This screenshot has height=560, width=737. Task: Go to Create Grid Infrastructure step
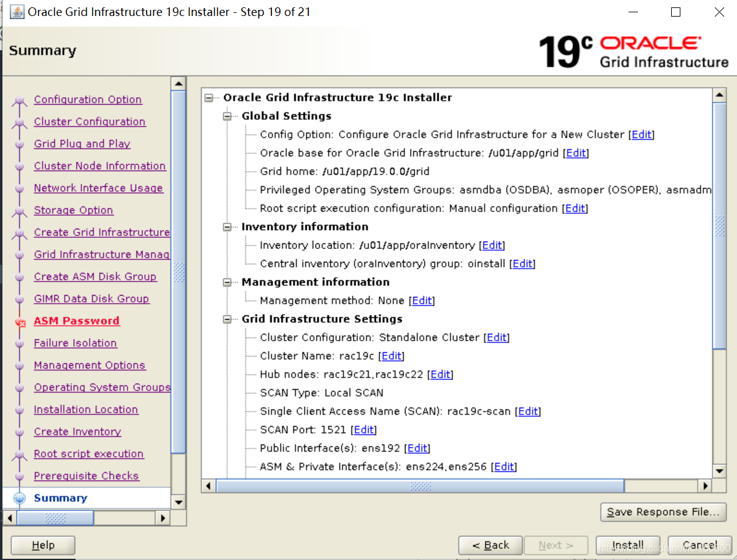pos(102,232)
